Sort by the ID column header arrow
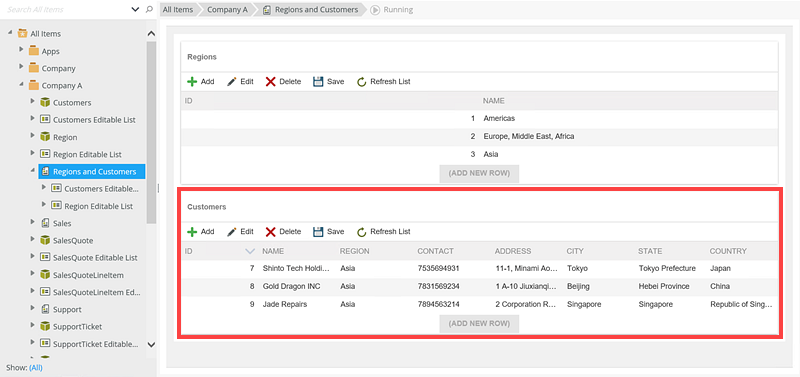This screenshot has width=800, height=377. point(249,251)
